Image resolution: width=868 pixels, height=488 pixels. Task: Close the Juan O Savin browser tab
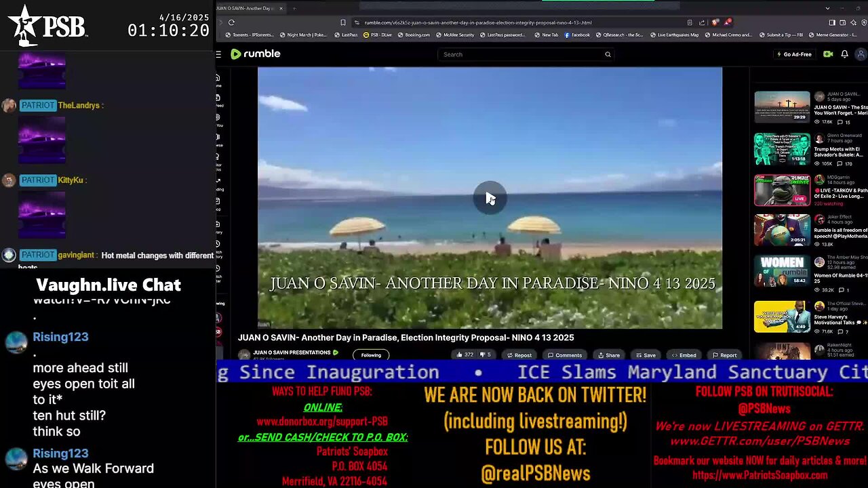click(281, 8)
